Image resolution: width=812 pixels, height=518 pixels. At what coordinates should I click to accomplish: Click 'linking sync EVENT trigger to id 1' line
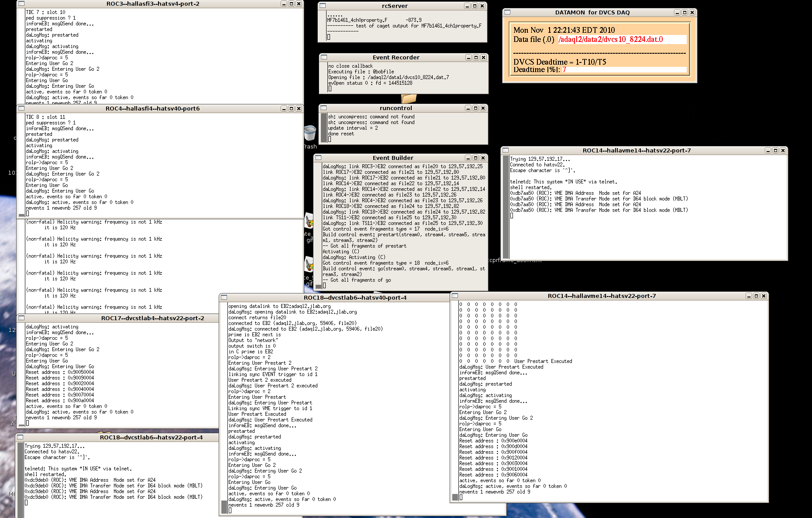pos(273,374)
